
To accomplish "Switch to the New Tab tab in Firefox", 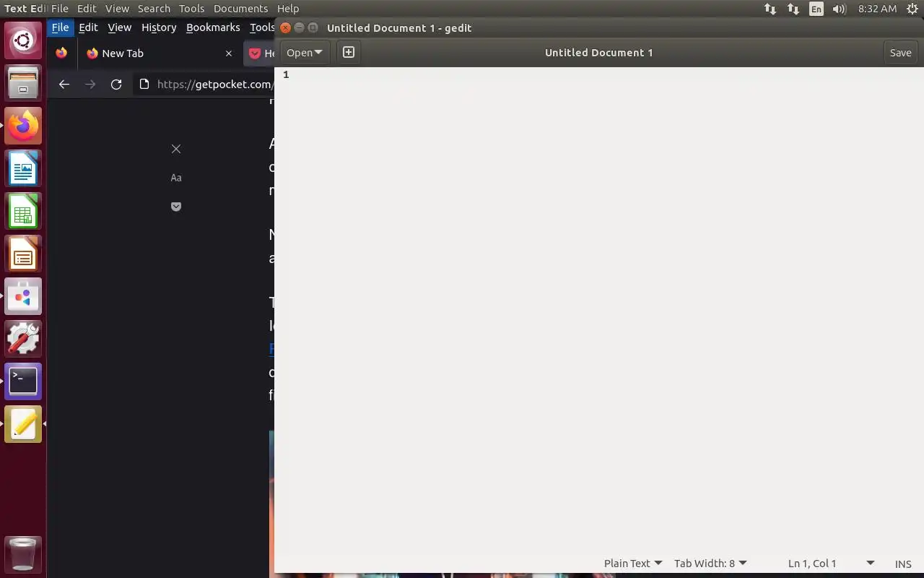I will coord(160,53).
